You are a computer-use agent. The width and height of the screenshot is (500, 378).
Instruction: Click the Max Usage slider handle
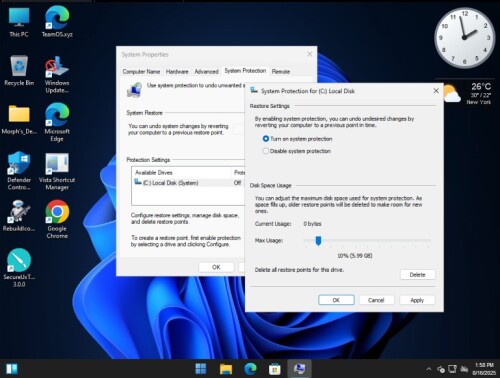[318, 240]
